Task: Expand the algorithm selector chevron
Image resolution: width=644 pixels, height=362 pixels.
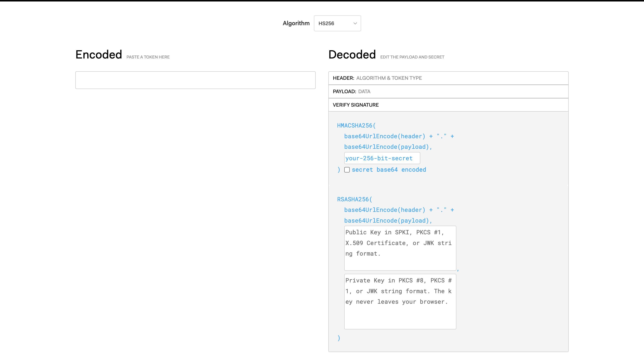Action: point(355,23)
